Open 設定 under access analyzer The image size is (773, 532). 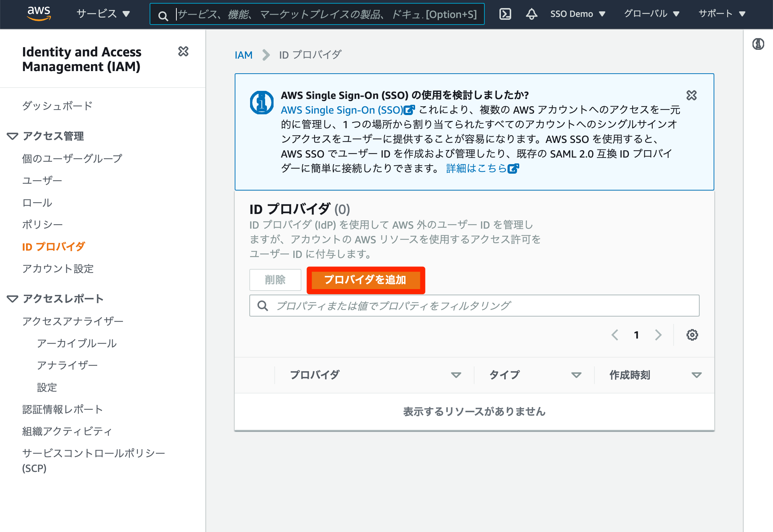click(47, 387)
